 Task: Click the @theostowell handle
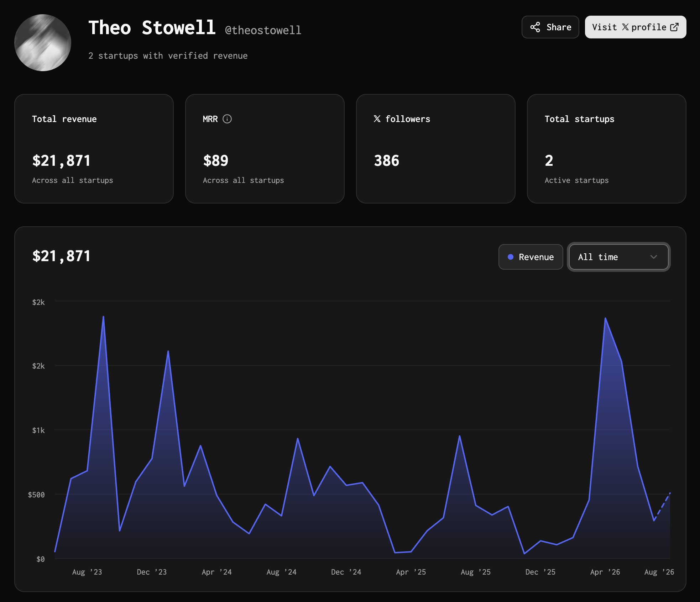coord(263,30)
